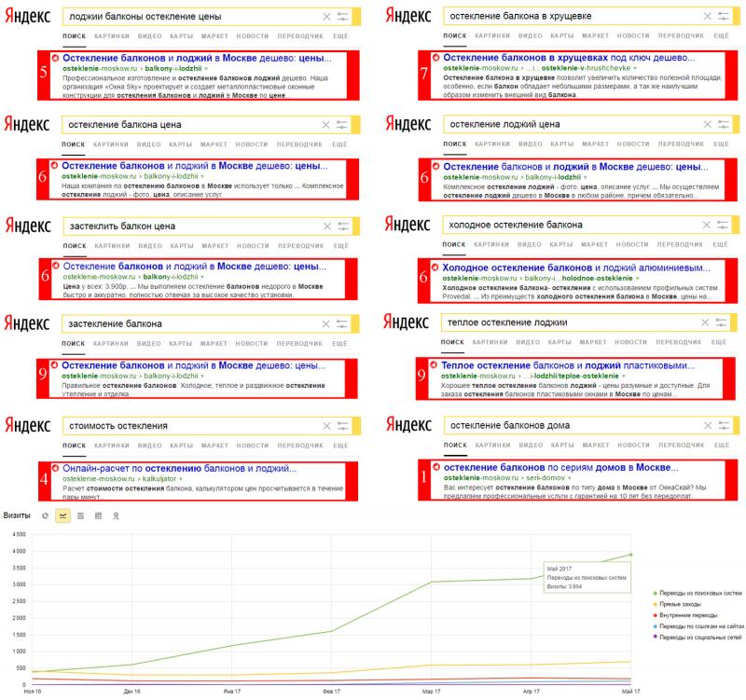This screenshot has width=746, height=700.
Task: Open result 'остекление балконов по сериям домов в Москве'
Action: click(561, 468)
